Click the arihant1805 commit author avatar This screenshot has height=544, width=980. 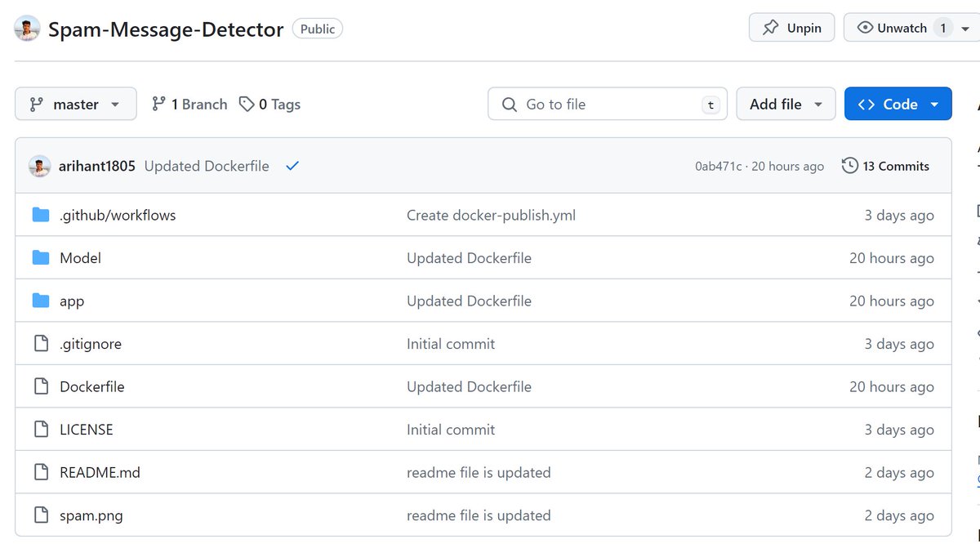(40, 166)
